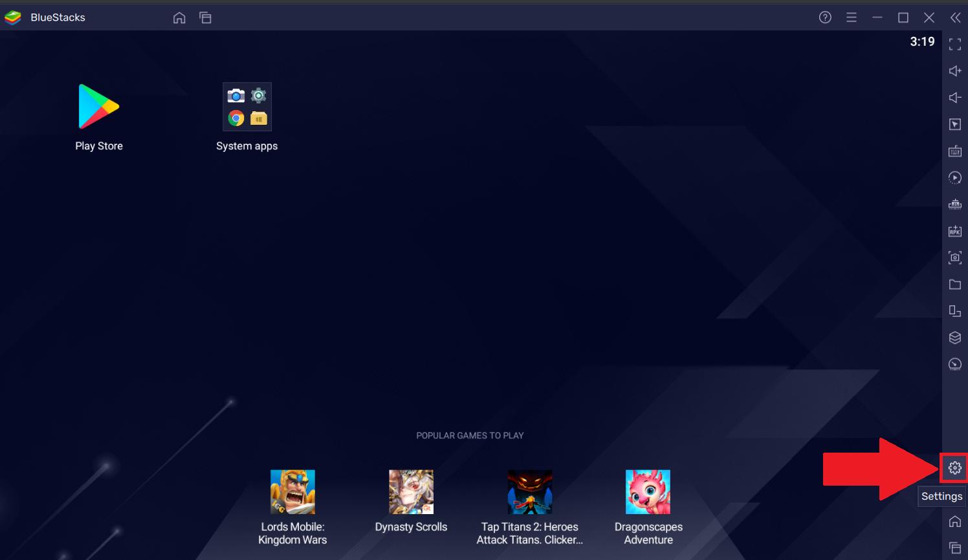Open Settings with the gear icon
The height and width of the screenshot is (560, 968).
[x=955, y=468]
